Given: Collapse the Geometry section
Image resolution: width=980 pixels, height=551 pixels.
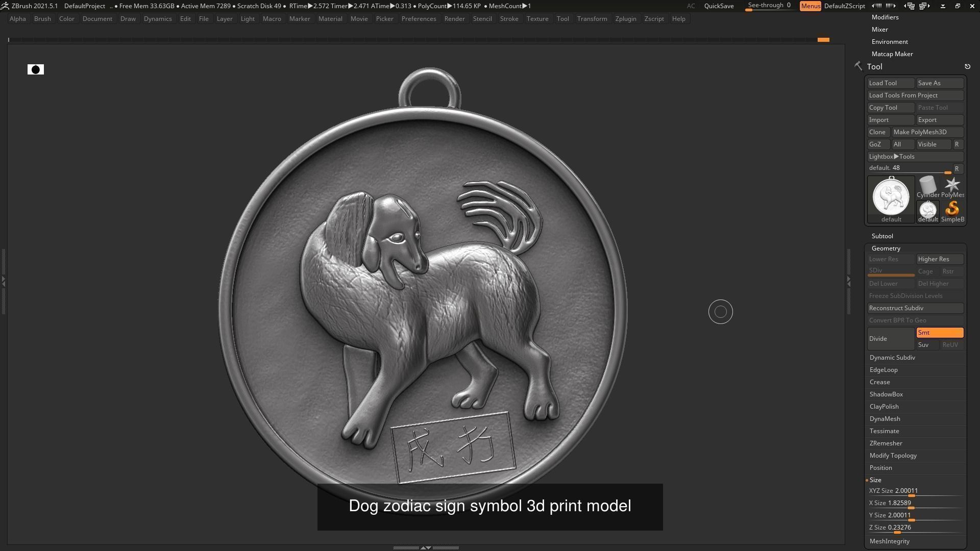Looking at the screenshot, I should pos(886,248).
